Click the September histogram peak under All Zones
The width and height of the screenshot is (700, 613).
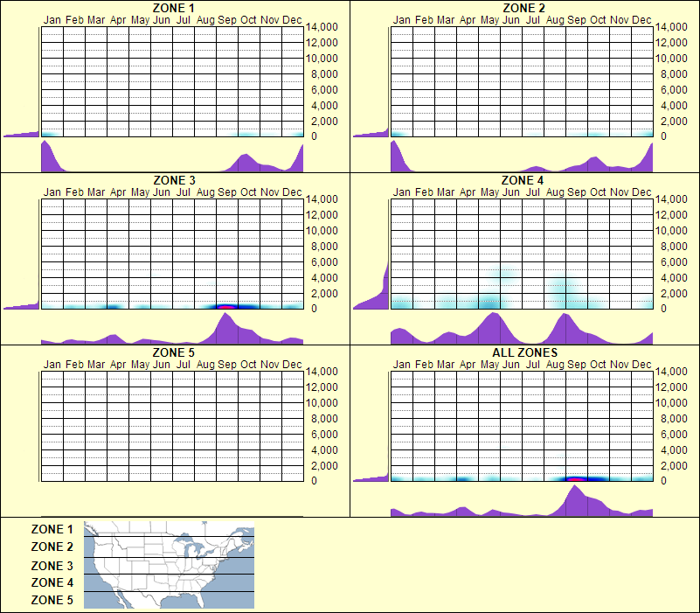pyautogui.click(x=575, y=499)
